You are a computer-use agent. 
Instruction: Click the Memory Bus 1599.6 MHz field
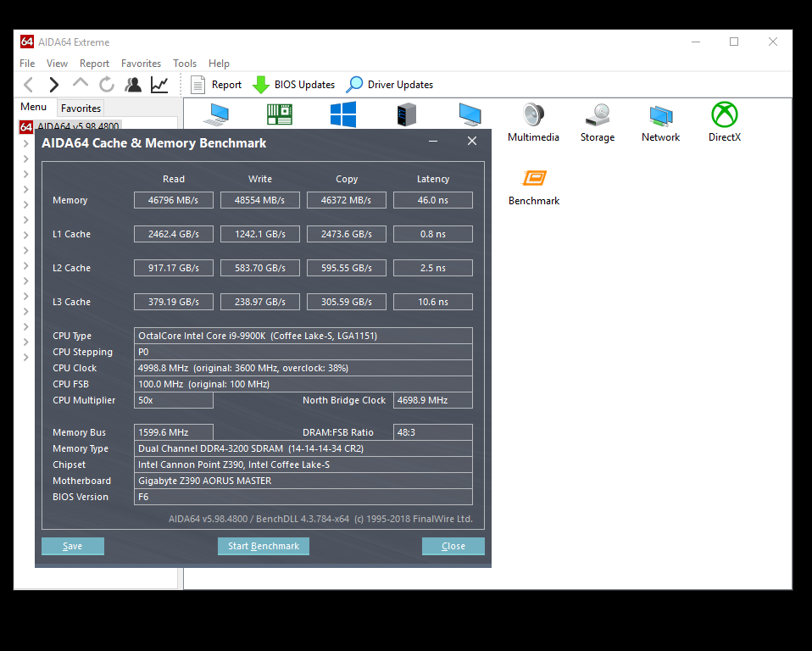pyautogui.click(x=174, y=432)
